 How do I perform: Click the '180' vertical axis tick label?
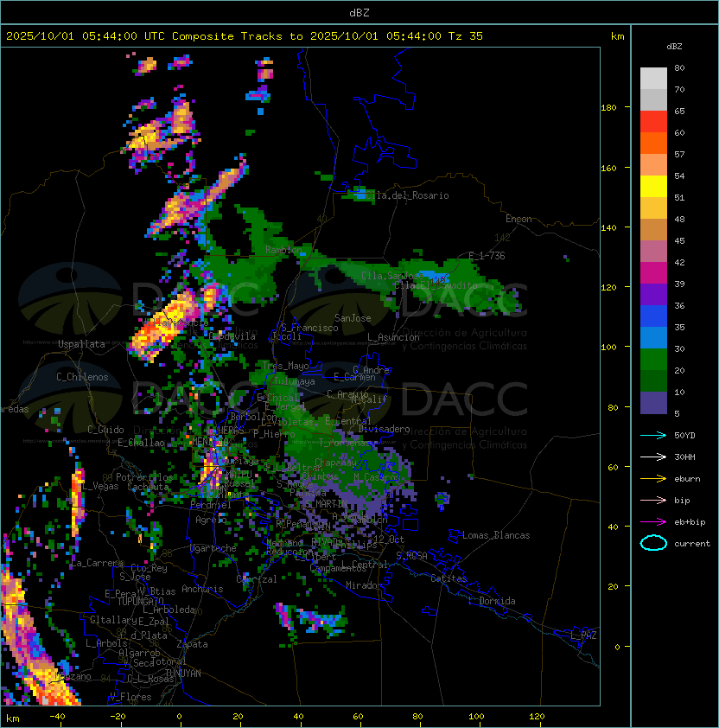coord(608,108)
